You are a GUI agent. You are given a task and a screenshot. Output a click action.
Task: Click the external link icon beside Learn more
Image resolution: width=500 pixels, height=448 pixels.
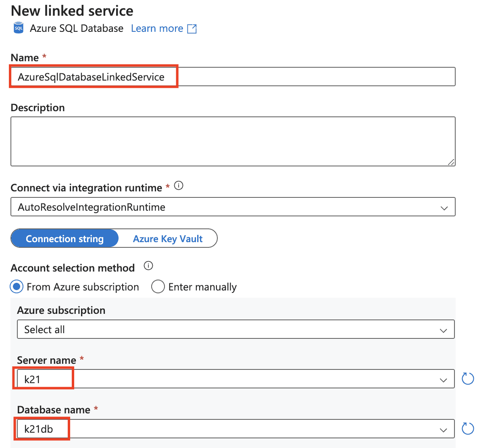[192, 29]
